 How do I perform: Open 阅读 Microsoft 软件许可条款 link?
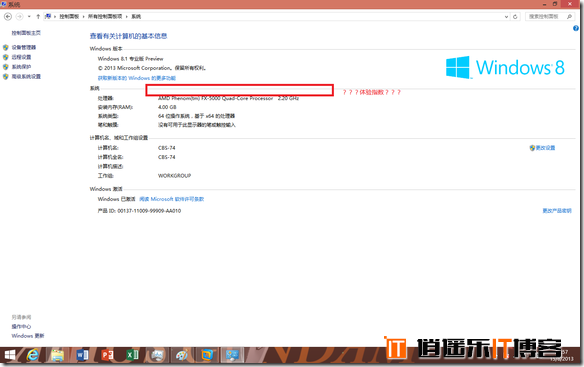click(x=172, y=199)
